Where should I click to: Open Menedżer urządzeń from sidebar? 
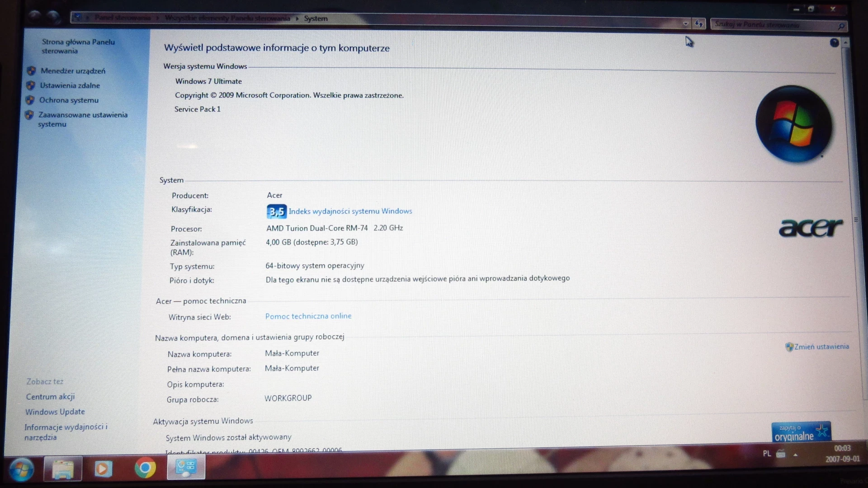tap(73, 71)
